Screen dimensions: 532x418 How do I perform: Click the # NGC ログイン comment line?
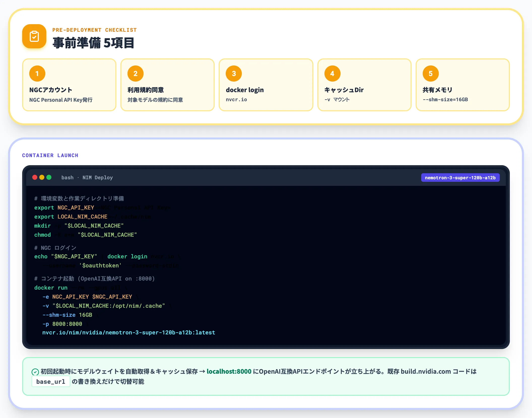pos(55,248)
